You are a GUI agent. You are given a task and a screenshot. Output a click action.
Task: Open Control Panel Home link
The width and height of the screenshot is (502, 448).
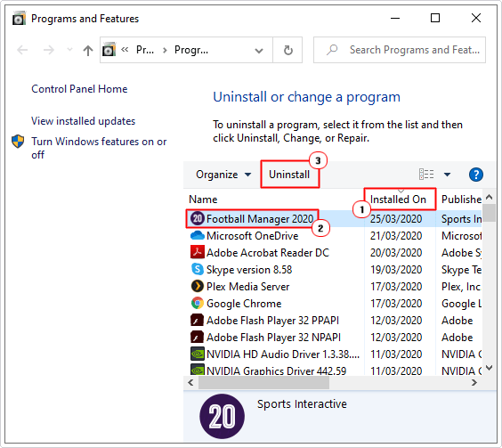click(x=79, y=89)
